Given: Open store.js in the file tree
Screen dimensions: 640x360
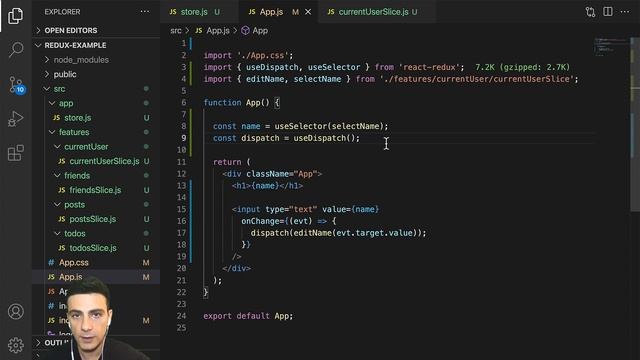Looking at the screenshot, I should (x=96, y=118).
